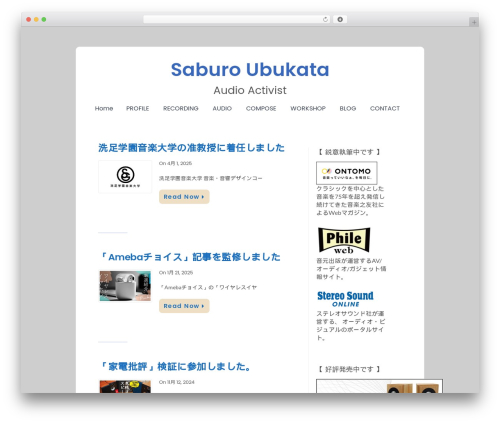Open the 洗足学園音楽大学 post title
Screen dimensions: 500x423
pos(191,148)
